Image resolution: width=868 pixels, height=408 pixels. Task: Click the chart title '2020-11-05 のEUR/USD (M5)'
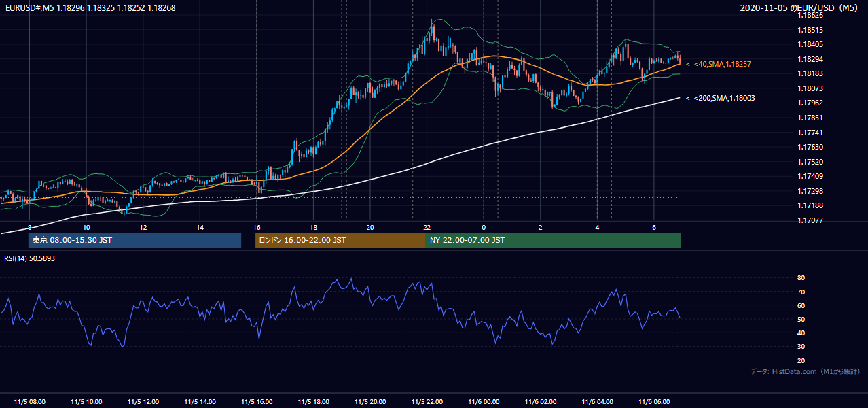(x=800, y=8)
